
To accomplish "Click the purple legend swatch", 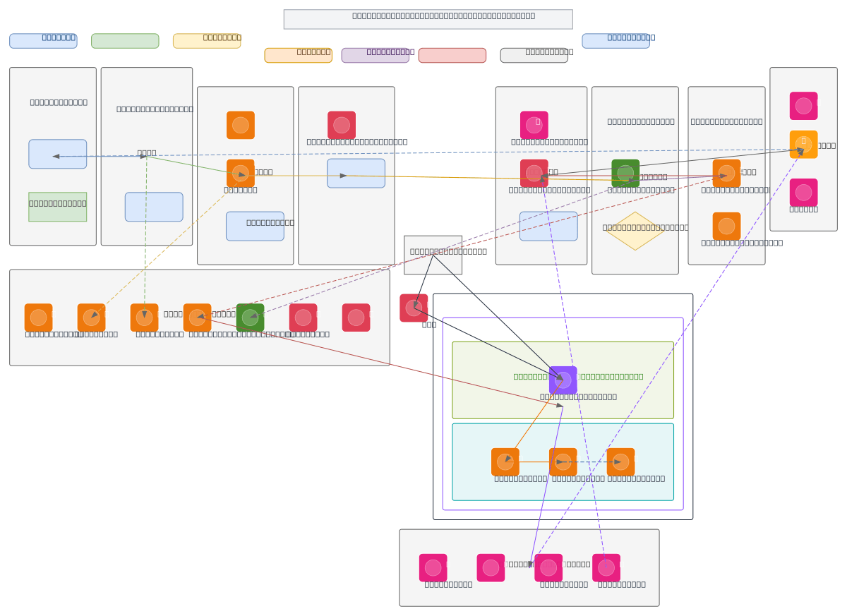I will (375, 55).
